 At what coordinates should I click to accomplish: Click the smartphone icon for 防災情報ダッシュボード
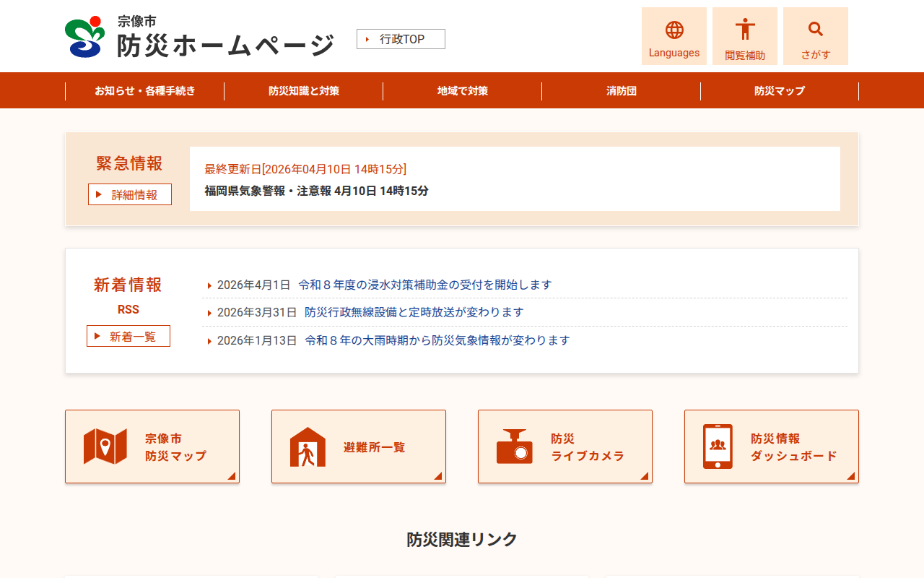(718, 447)
